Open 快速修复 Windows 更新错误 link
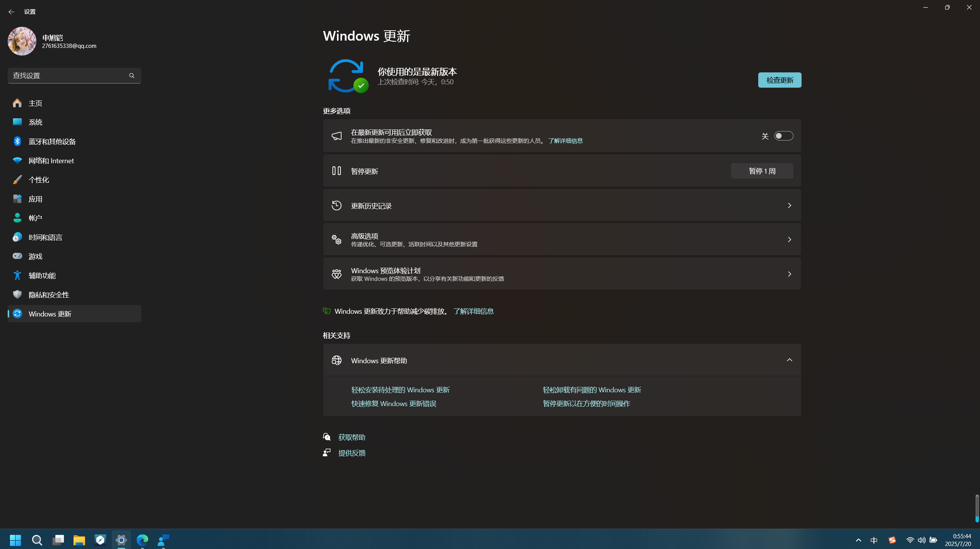Screen dimensions: 980x549 coord(394,404)
